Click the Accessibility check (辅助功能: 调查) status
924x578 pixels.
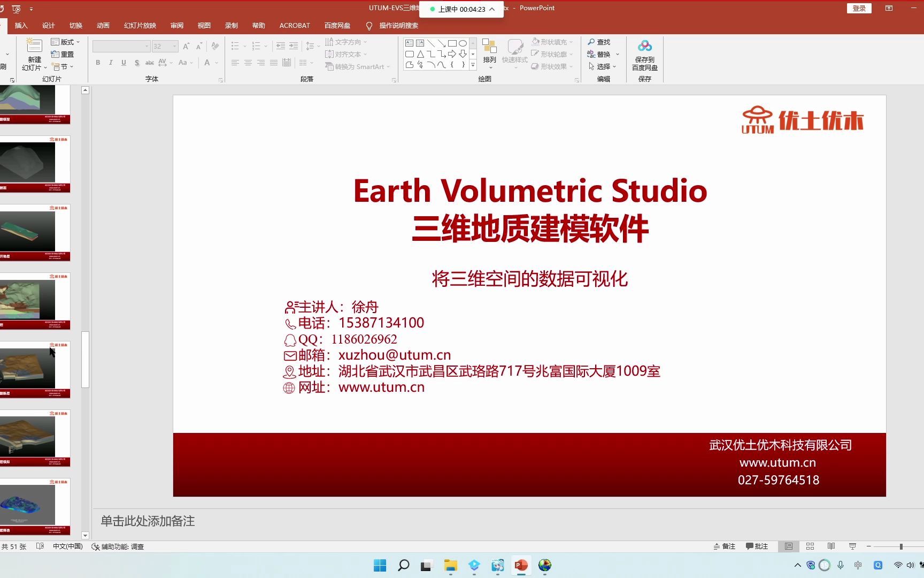tap(118, 546)
